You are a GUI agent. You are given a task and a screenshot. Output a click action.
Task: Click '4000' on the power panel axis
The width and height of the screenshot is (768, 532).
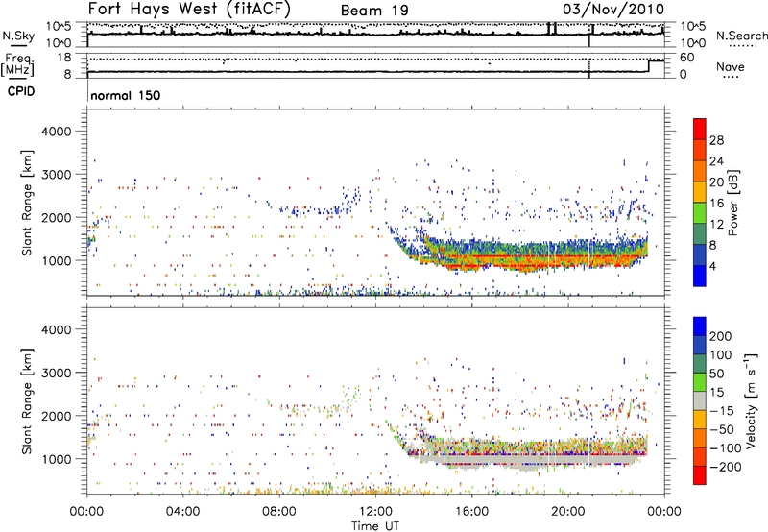coord(56,132)
